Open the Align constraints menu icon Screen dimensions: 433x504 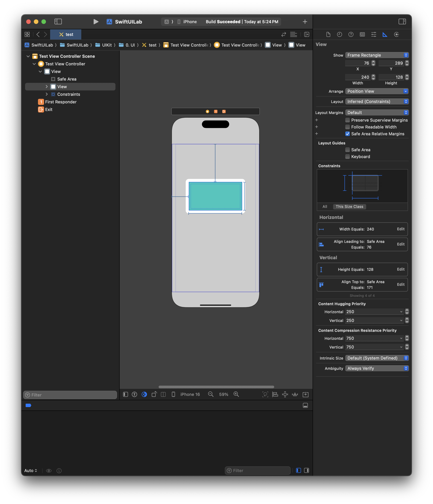coord(275,394)
